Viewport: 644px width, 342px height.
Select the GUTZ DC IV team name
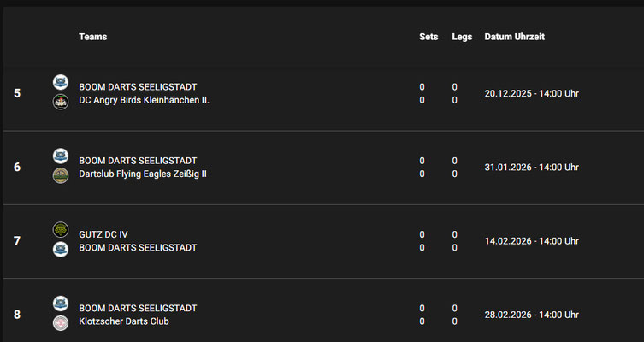point(103,234)
